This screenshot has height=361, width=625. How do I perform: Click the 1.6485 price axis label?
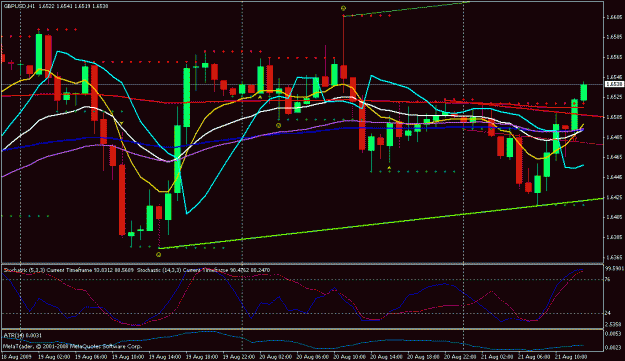614,137
